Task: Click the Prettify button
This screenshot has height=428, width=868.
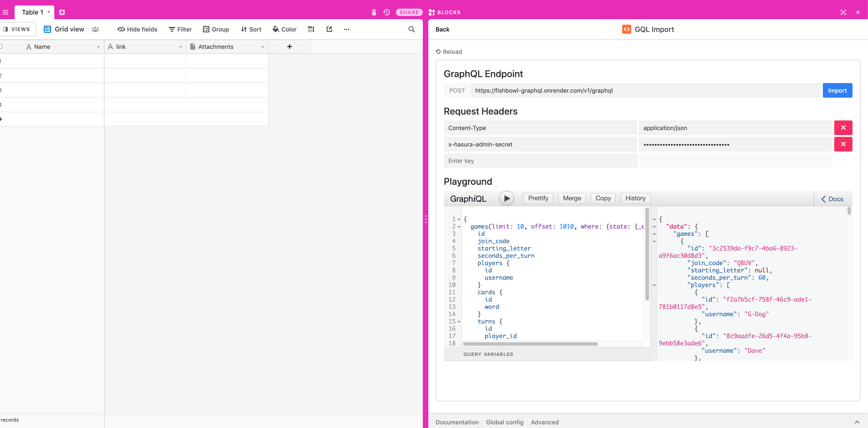Action: (x=538, y=198)
